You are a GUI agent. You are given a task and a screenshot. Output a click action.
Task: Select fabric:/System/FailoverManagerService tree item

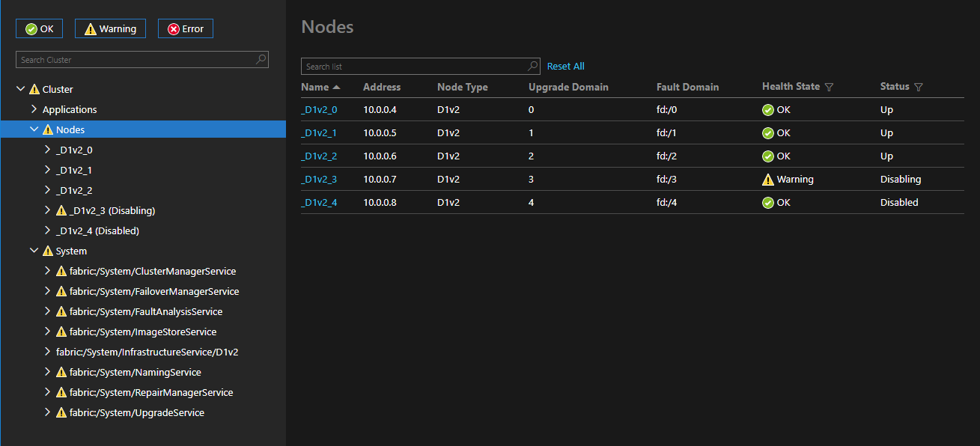click(154, 291)
